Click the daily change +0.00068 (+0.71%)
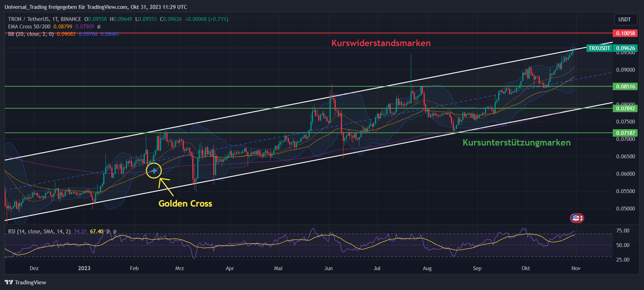This screenshot has width=644, height=290. 207,19
